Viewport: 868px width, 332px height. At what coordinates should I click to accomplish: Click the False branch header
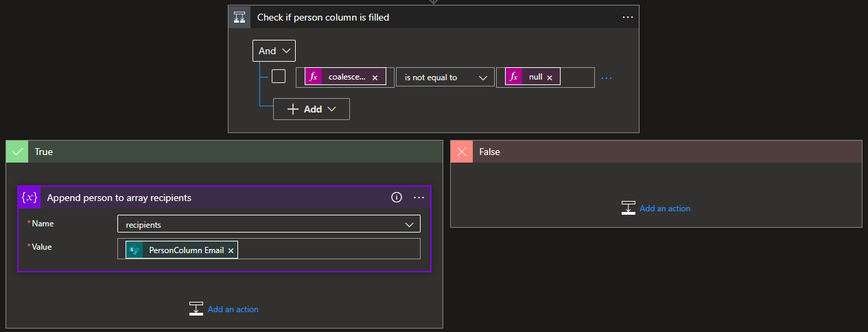click(x=656, y=152)
